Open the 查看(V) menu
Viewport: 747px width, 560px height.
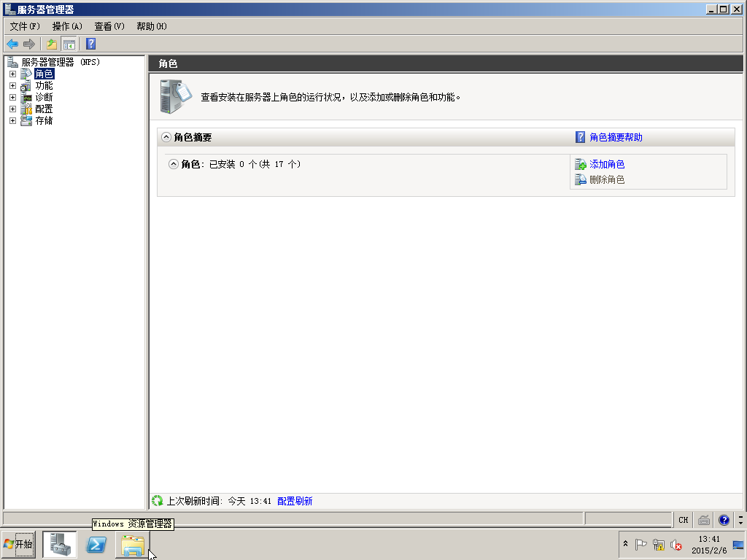click(109, 27)
